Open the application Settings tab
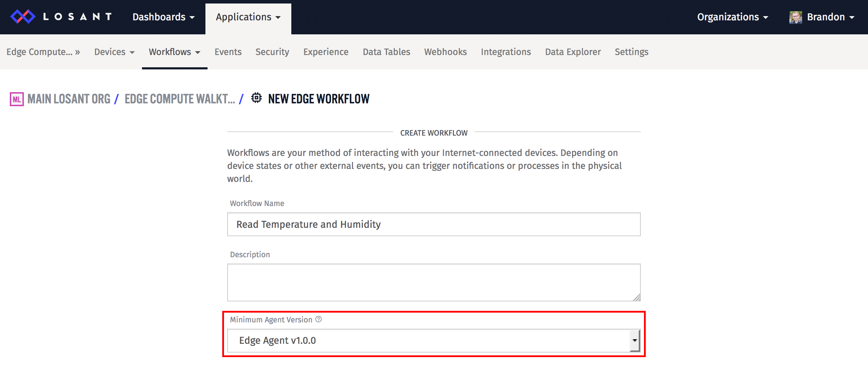Image resolution: width=868 pixels, height=389 pixels. 631,52
